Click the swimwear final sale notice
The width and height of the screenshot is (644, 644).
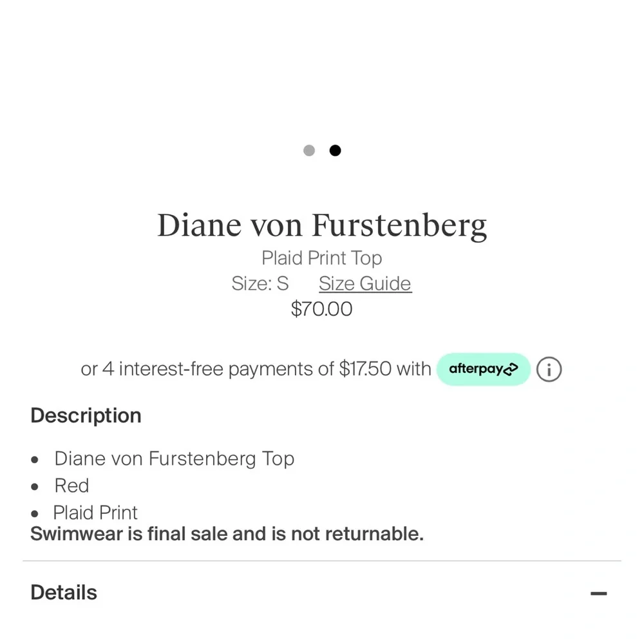click(227, 533)
